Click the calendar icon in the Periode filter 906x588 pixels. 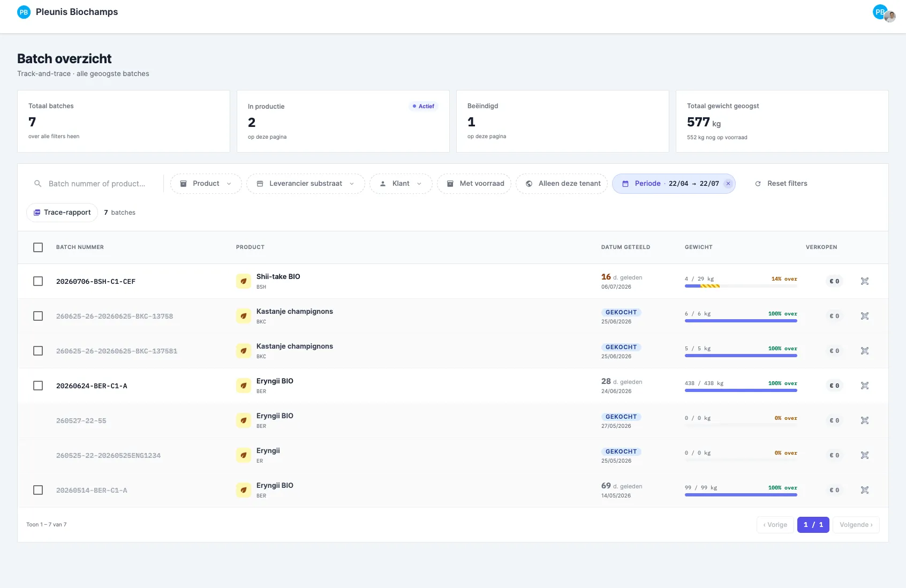625,184
